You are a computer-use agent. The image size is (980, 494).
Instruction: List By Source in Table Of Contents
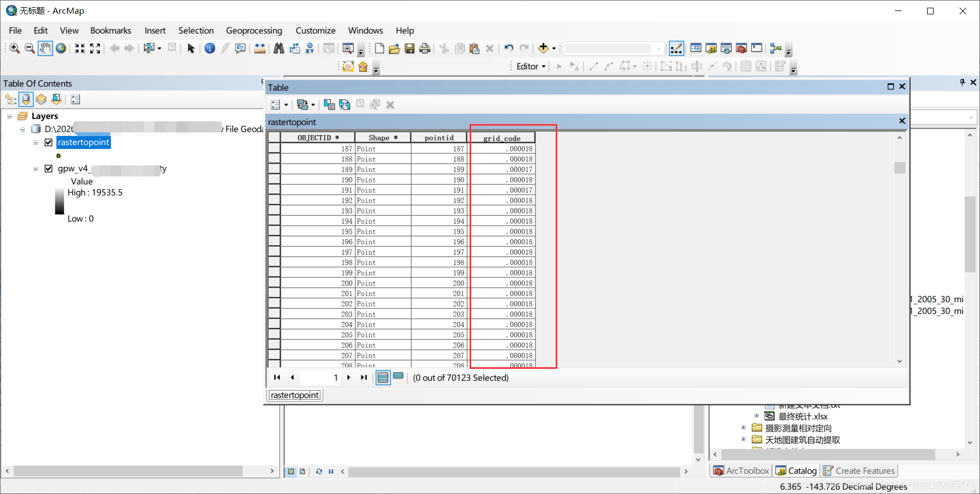26,99
